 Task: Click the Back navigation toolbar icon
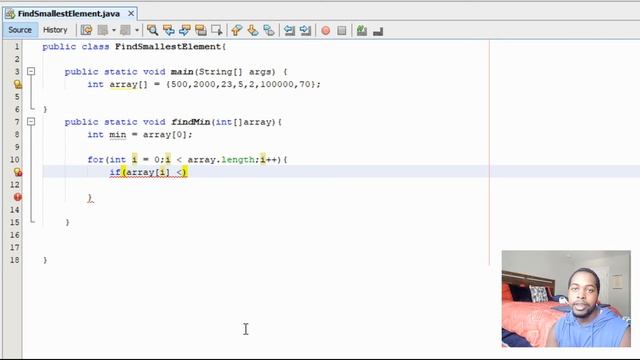tap(102, 30)
